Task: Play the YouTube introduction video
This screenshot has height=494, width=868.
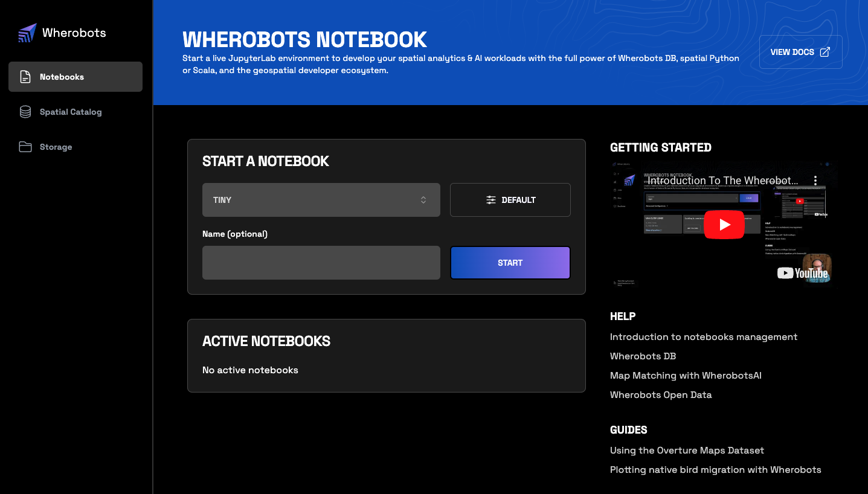Action: [724, 225]
